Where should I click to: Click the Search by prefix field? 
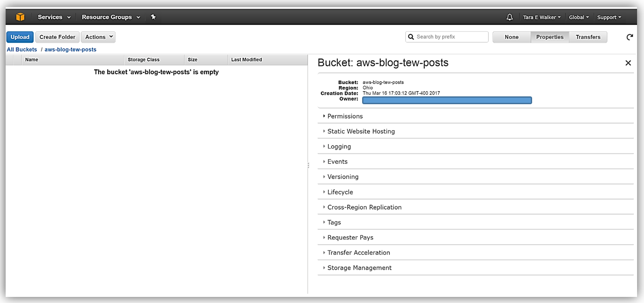point(451,37)
